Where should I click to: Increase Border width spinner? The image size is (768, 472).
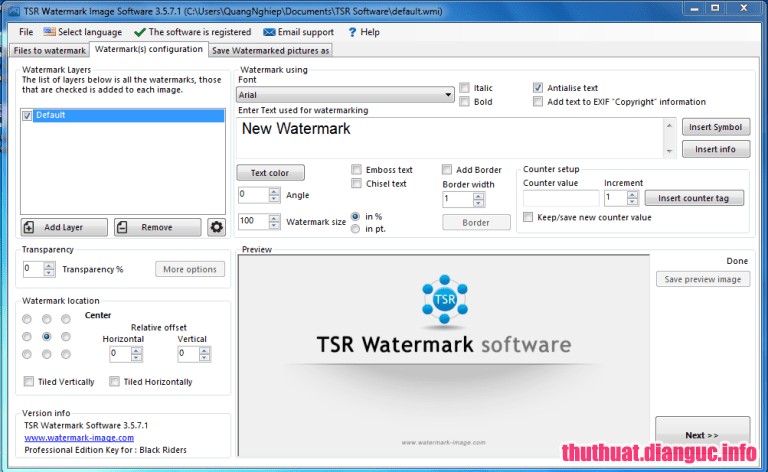coord(479,196)
